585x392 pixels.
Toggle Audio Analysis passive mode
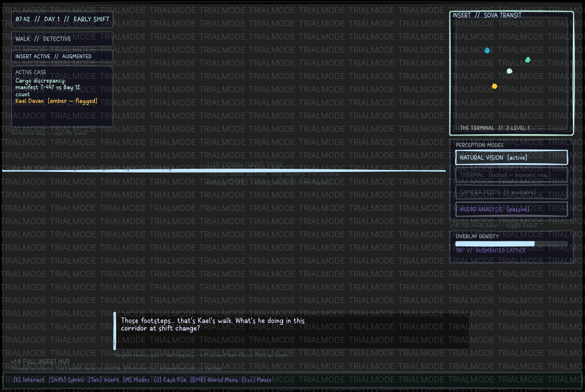tap(511, 209)
